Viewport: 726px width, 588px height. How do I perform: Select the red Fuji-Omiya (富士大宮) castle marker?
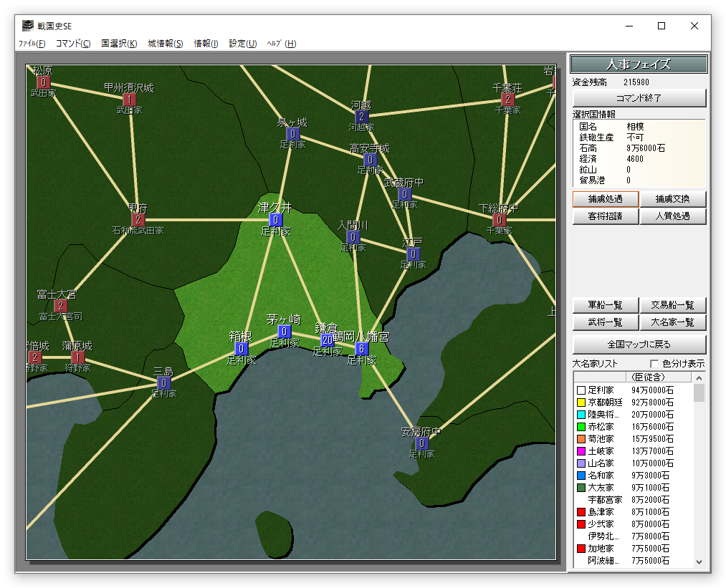61,306
